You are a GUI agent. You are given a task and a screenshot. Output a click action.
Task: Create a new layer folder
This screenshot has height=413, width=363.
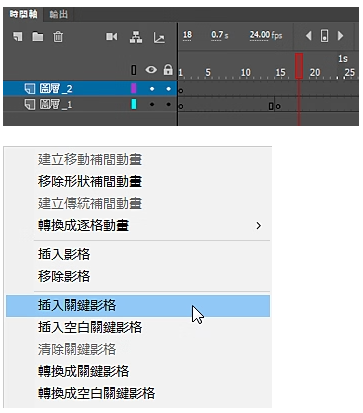(38, 36)
